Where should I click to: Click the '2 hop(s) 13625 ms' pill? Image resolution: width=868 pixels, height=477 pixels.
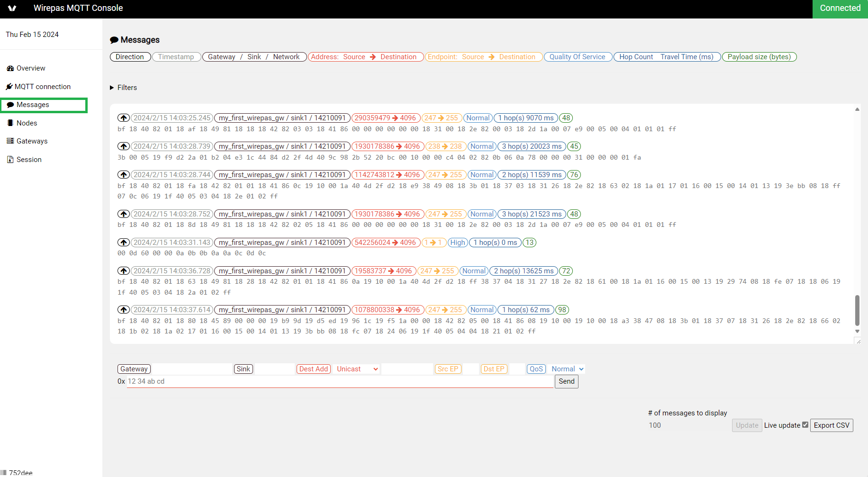[524, 271]
